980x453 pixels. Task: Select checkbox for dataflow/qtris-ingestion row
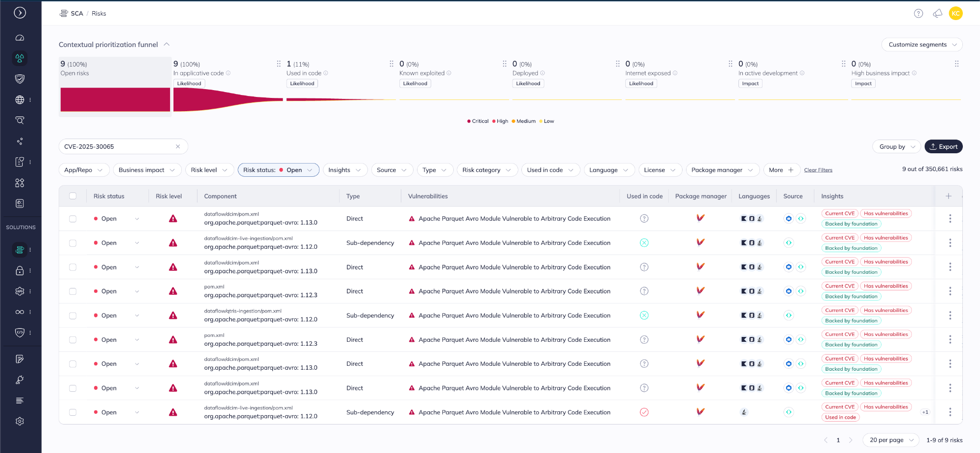tap(73, 316)
